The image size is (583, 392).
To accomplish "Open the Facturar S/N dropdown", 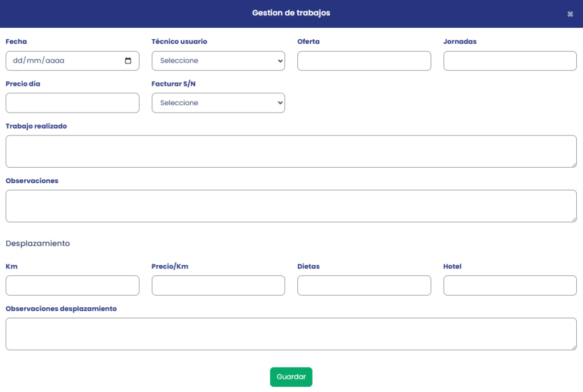I will click(218, 103).
